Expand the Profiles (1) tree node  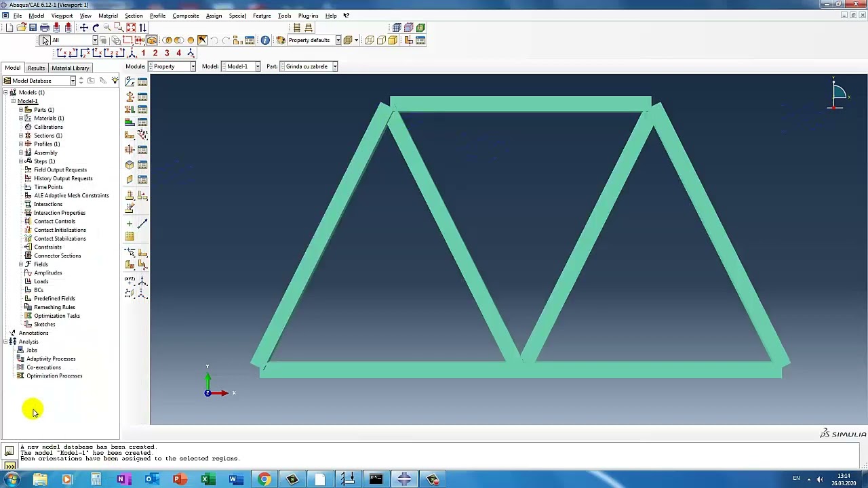(21, 144)
